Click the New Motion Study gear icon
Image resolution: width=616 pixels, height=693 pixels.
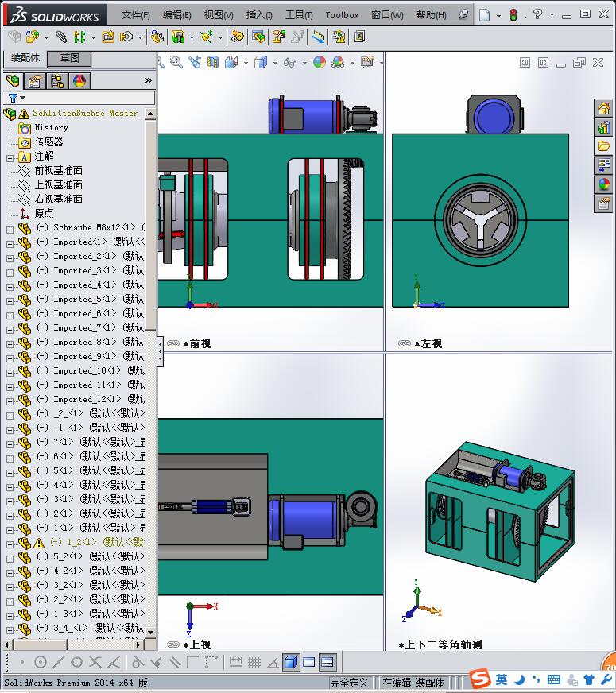pos(238,37)
